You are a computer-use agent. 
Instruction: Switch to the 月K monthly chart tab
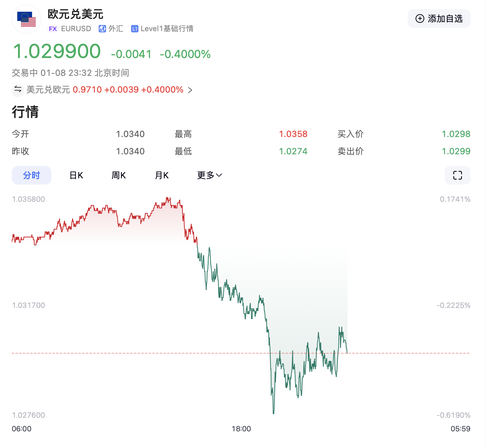(162, 175)
